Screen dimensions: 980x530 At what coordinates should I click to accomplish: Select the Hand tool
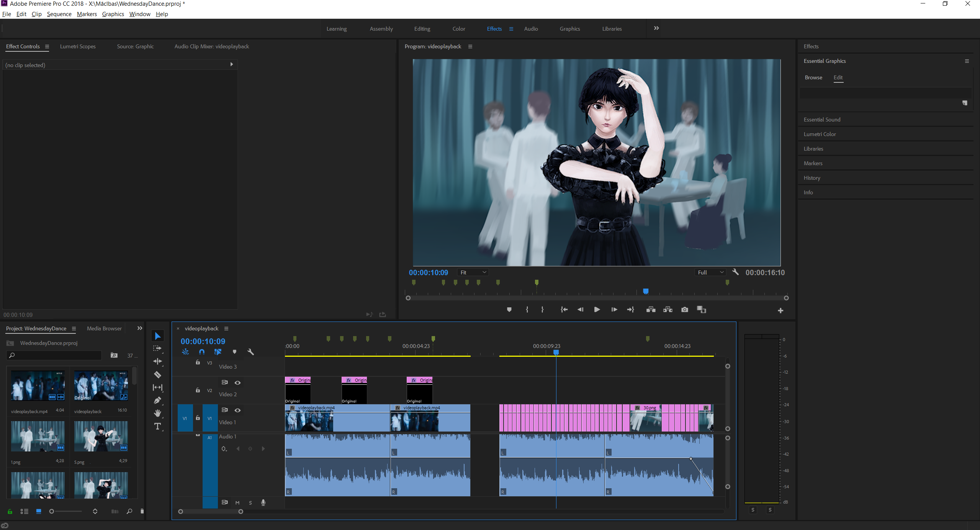tap(157, 413)
